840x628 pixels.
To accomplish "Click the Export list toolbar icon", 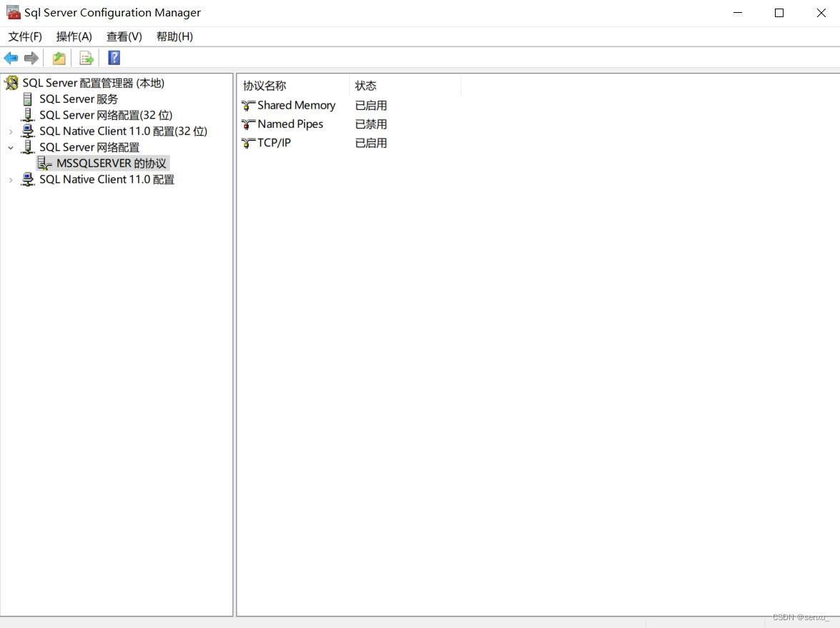I will coord(87,58).
